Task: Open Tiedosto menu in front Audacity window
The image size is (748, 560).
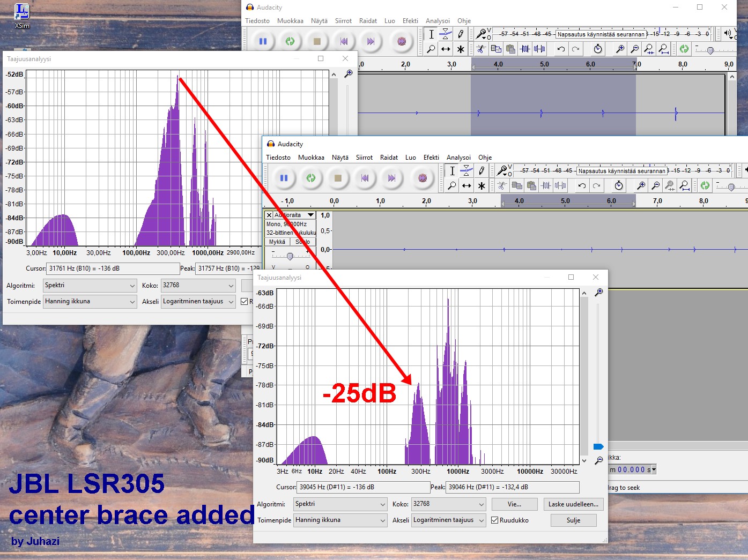Action: click(278, 158)
